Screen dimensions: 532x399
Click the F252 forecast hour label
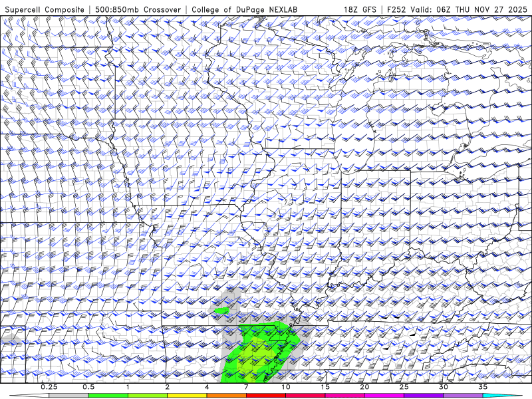click(x=396, y=10)
